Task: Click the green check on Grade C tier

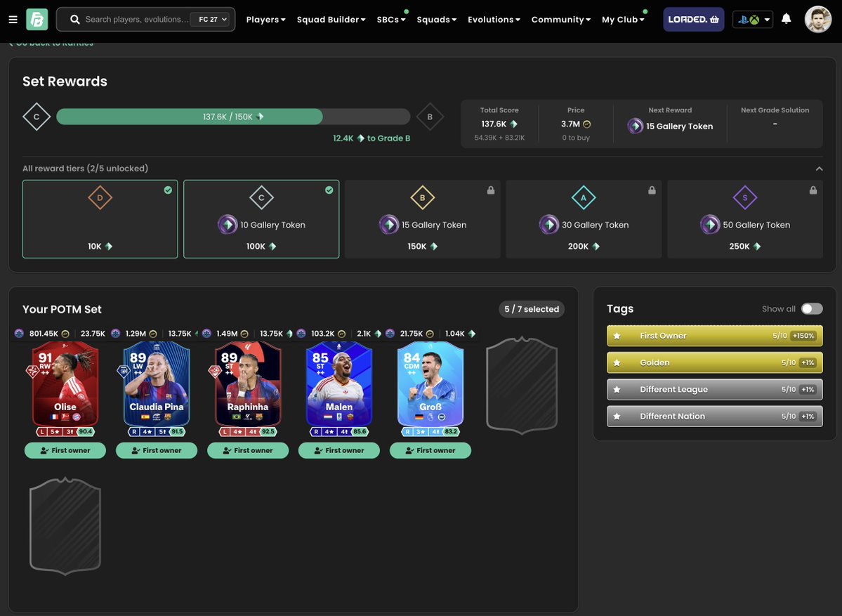Action: [329, 190]
